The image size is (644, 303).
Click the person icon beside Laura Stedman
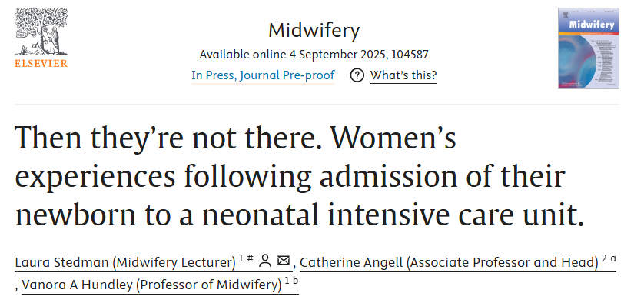(x=265, y=261)
